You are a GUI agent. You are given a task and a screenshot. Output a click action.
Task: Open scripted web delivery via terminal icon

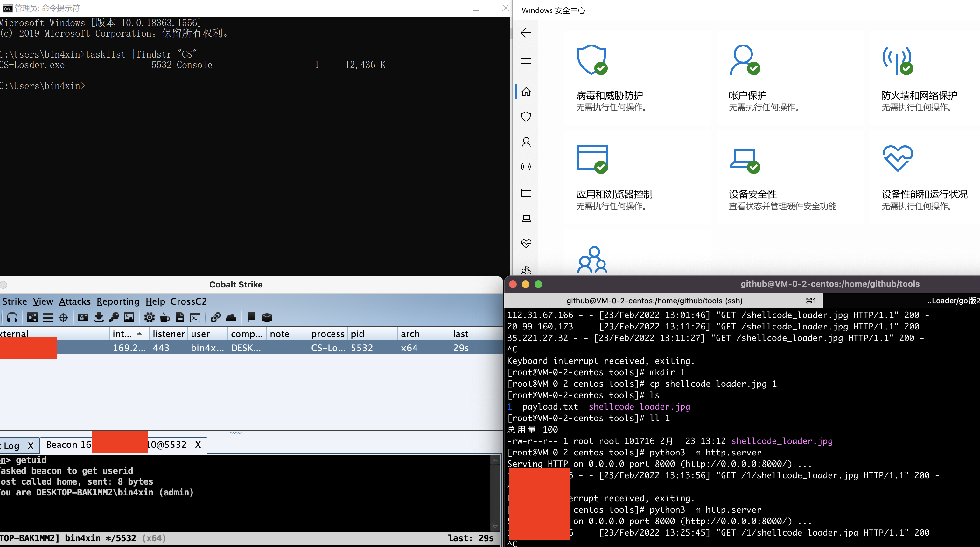196,317
